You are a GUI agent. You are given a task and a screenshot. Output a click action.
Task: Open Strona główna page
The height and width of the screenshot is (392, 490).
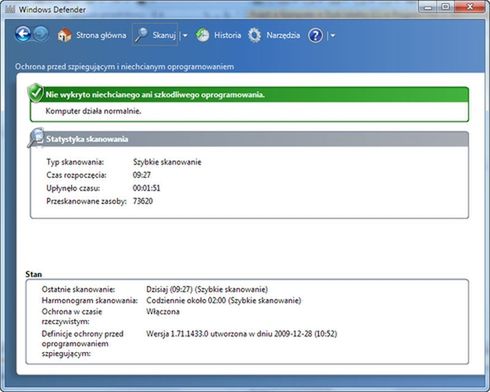101,35
